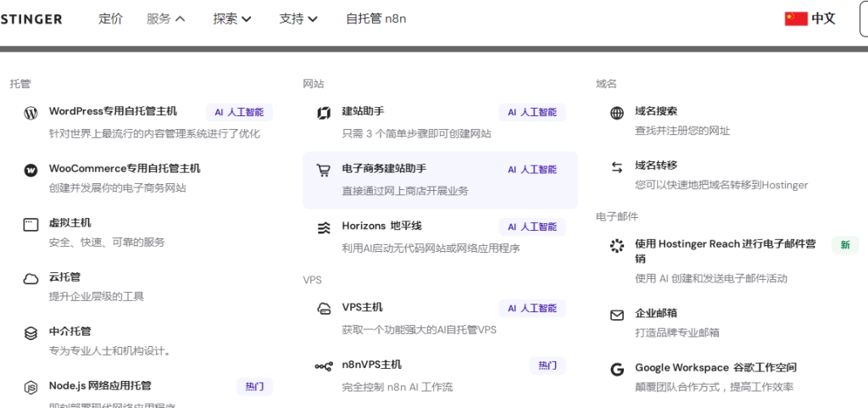
Task: Select the 云托管 link
Action: 64,277
